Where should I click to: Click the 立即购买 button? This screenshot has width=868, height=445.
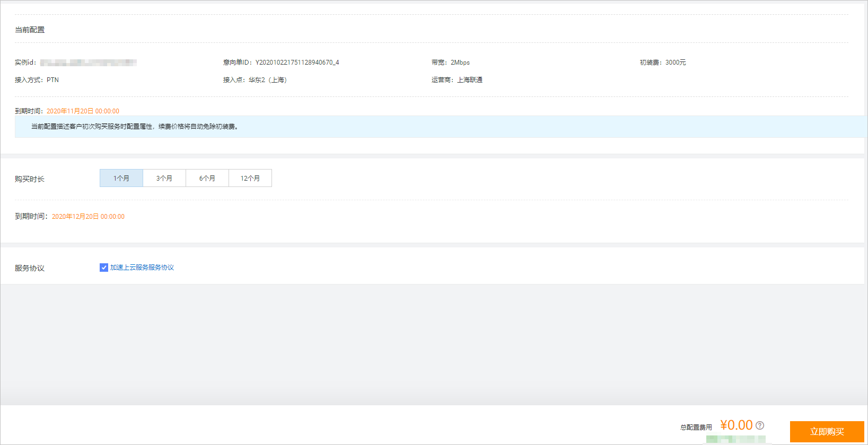click(827, 432)
